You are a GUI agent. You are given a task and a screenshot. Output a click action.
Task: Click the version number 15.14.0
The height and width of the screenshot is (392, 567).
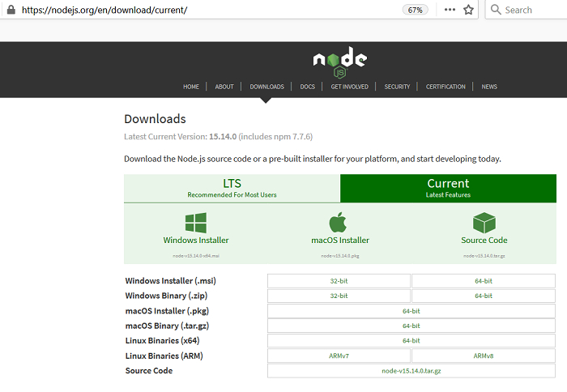click(223, 137)
